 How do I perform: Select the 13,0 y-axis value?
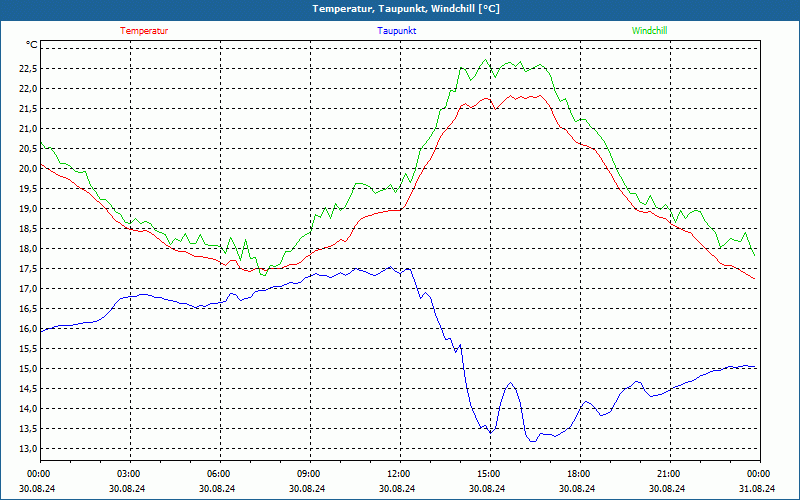[28, 449]
